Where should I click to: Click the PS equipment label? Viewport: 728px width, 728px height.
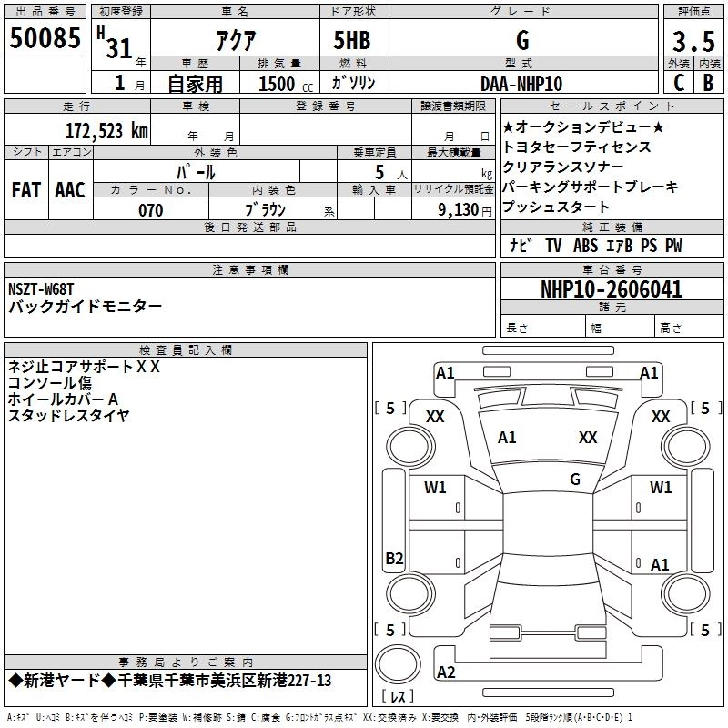pos(649,246)
